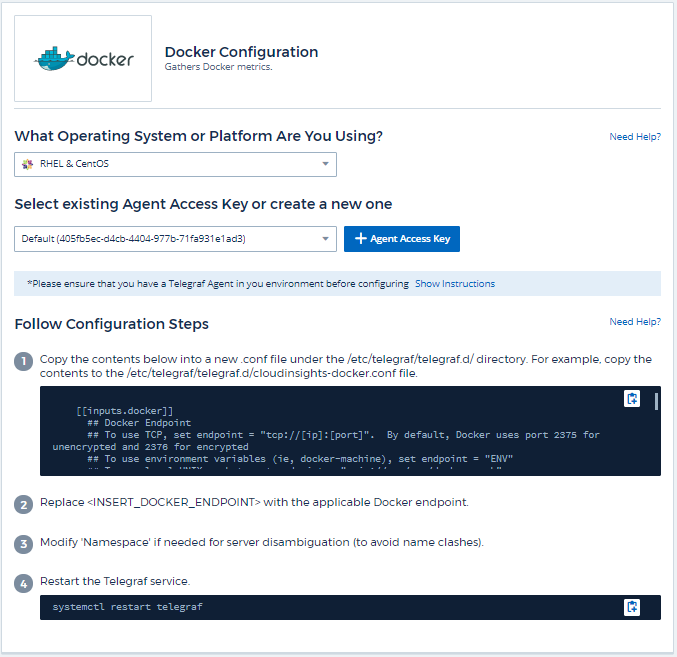The image size is (677, 657).
Task: Click the config code block scrollbar
Action: 656,402
